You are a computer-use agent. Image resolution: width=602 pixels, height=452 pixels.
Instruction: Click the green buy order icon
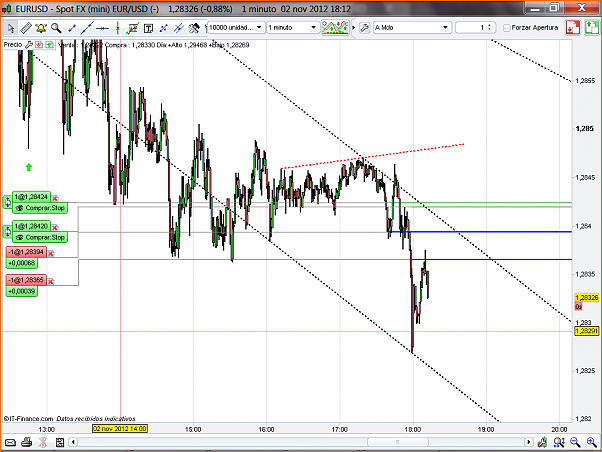(x=592, y=28)
